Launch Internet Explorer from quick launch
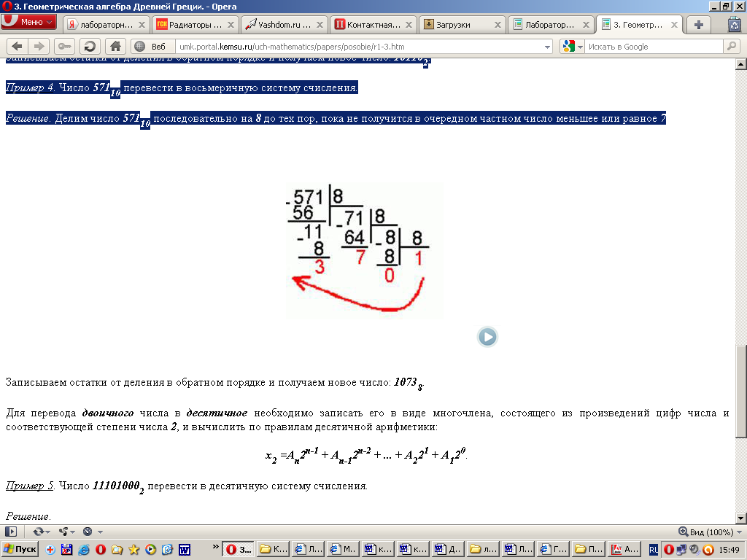Viewport: 747px width, 560px height. coord(83,550)
